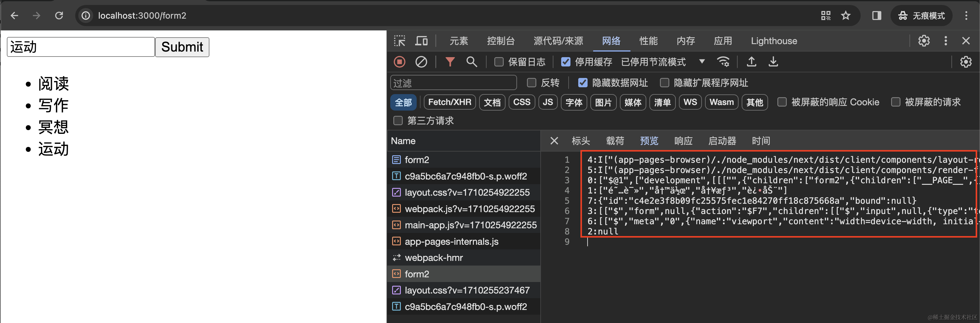Open the network request filter funnel
Screen dimensions: 980x323
tap(450, 61)
